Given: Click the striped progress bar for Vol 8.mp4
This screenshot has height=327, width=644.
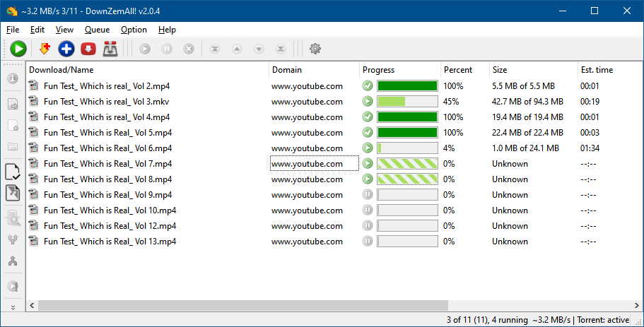Looking at the screenshot, I should point(407,179).
